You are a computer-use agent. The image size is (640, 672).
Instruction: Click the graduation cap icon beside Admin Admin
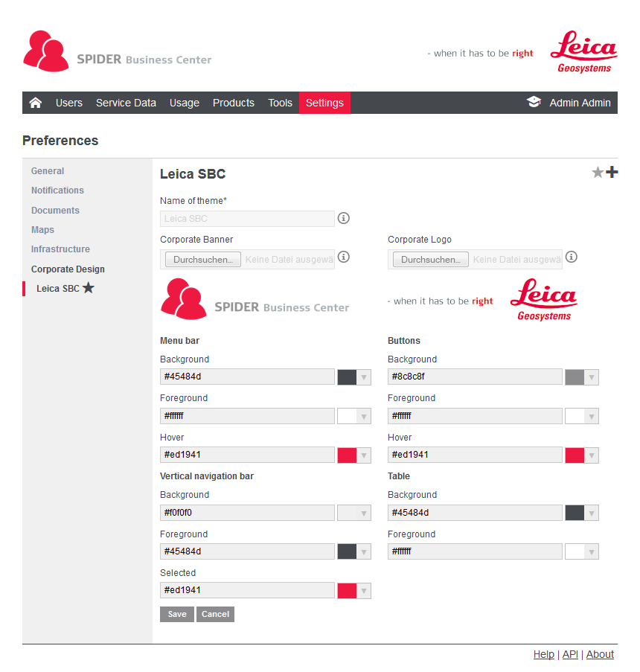[x=534, y=103]
